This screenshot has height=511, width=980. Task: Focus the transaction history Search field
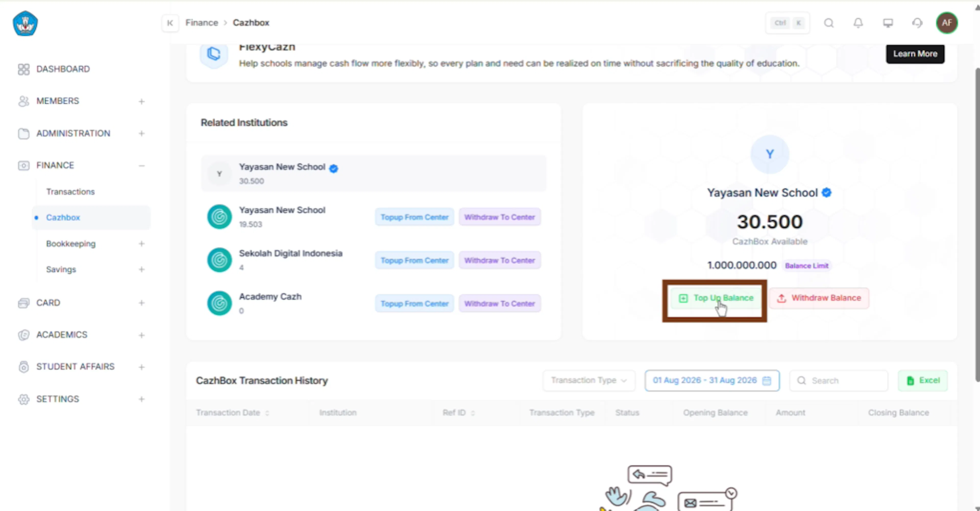(839, 380)
